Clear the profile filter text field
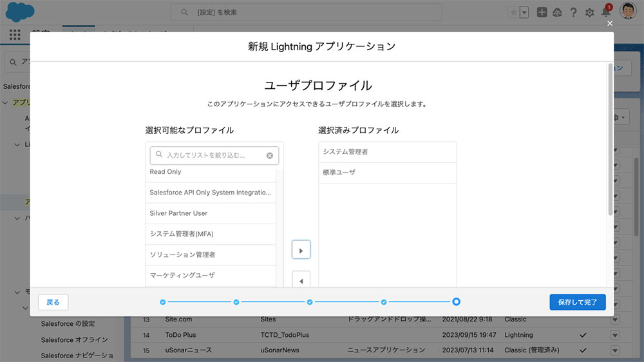The height and width of the screenshot is (362, 644). 270,155
